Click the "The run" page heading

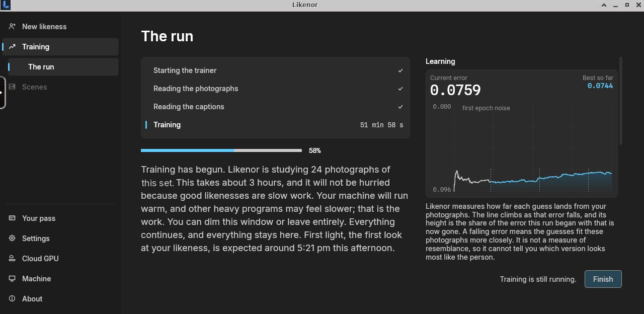coord(167,36)
